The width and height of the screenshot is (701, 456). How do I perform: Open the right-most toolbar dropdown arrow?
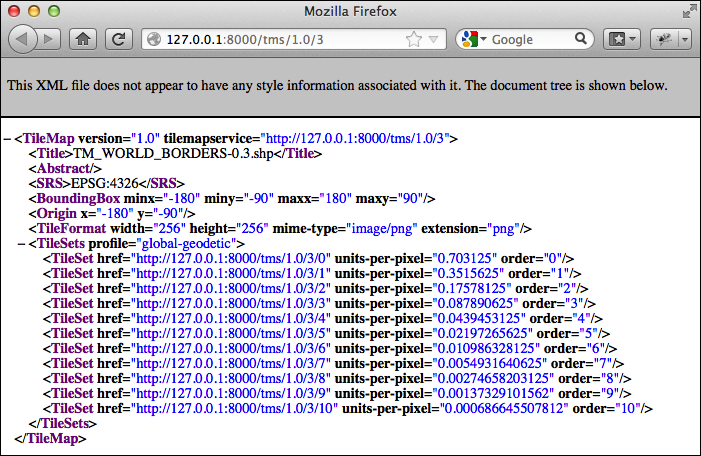[685, 39]
